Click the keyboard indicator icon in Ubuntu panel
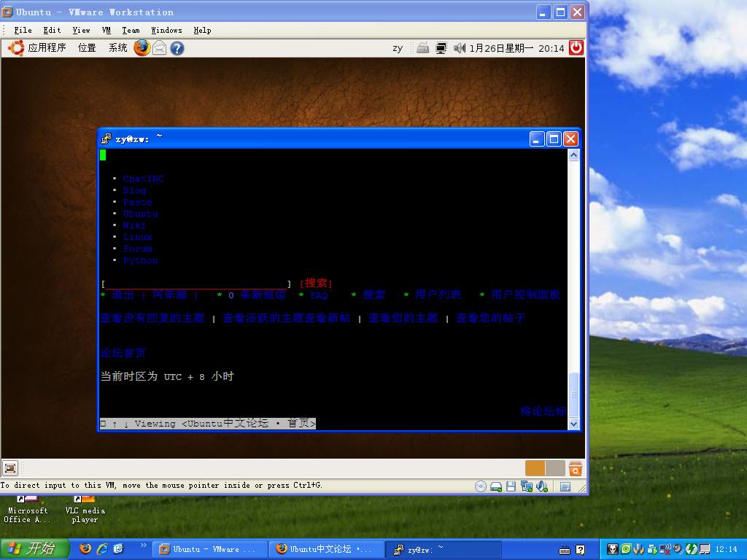 (x=422, y=47)
